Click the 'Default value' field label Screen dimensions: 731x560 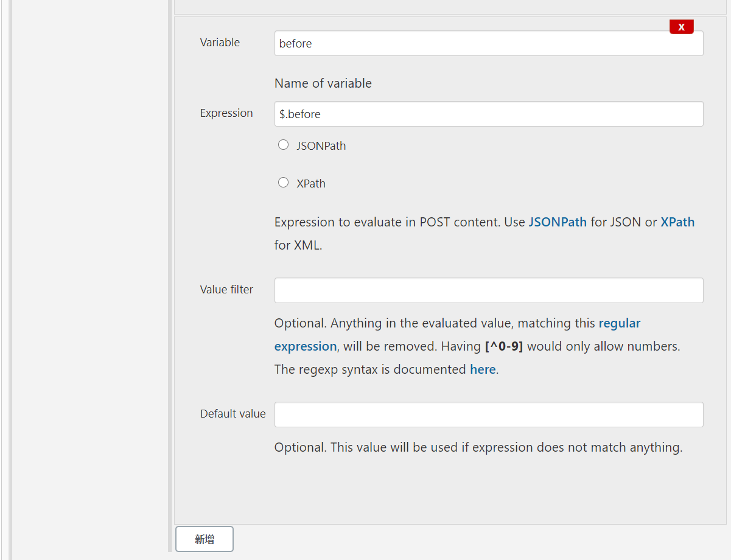point(233,414)
